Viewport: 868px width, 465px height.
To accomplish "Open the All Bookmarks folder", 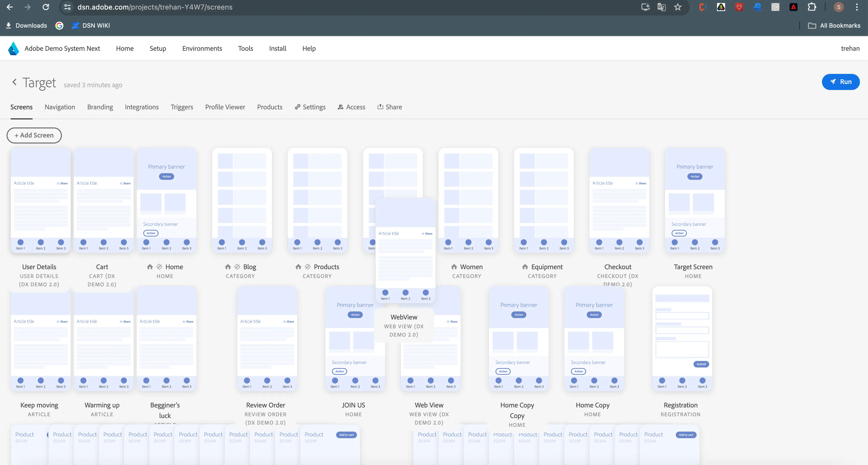I will point(834,26).
